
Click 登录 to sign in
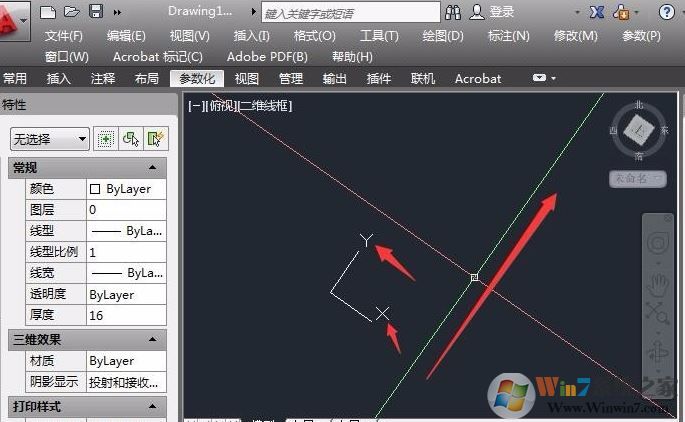click(x=502, y=12)
